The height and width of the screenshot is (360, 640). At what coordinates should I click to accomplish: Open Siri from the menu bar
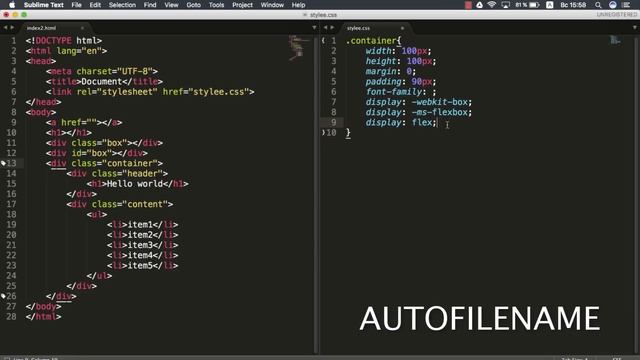pos(613,5)
